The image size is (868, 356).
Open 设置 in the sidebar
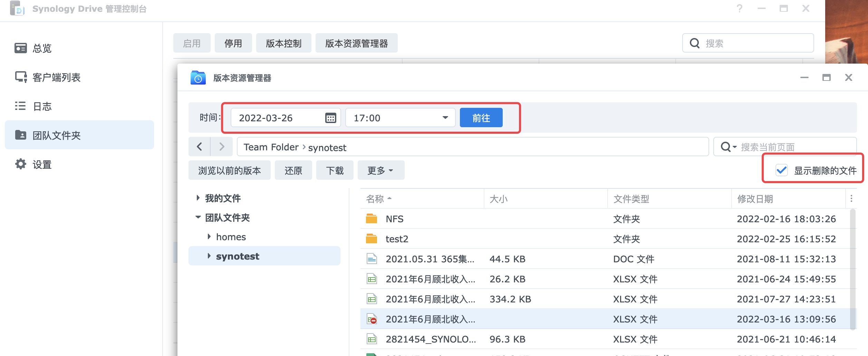[79, 164]
